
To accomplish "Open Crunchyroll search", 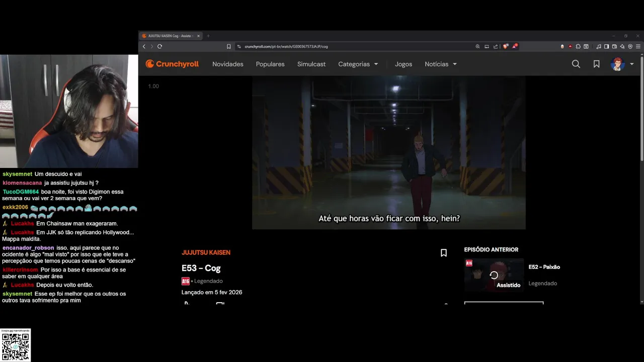I will 576,64.
